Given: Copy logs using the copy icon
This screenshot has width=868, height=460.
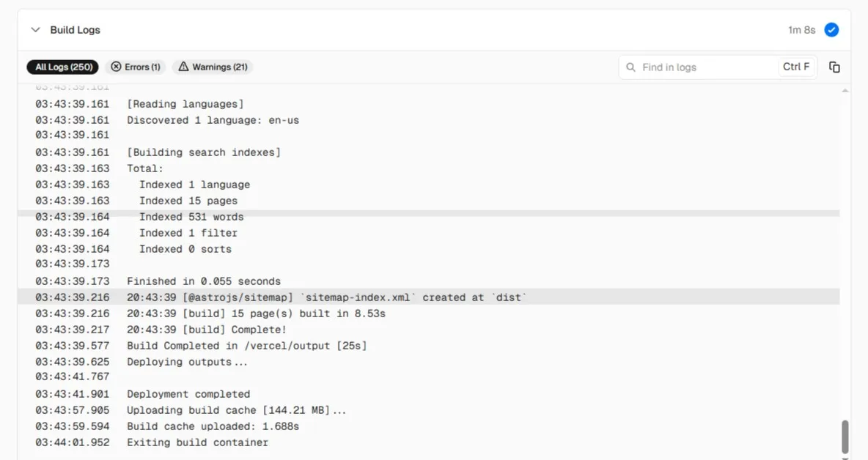Looking at the screenshot, I should pos(834,67).
